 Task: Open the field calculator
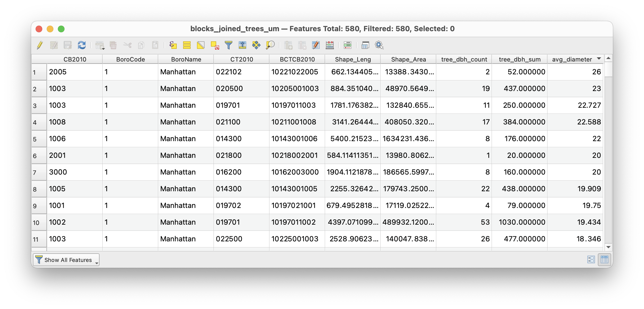click(330, 45)
